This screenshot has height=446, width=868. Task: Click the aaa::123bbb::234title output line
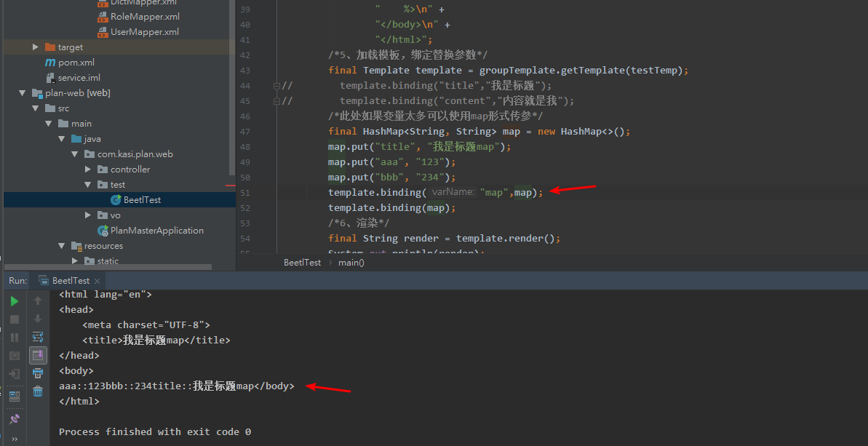coord(177,386)
